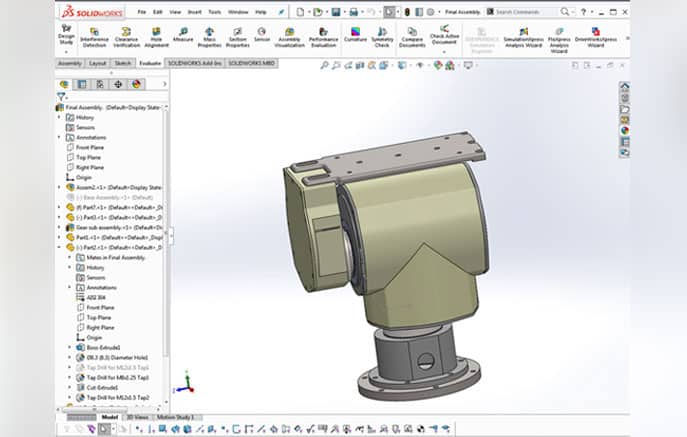
Task: Open the Insert menu
Action: pos(195,12)
